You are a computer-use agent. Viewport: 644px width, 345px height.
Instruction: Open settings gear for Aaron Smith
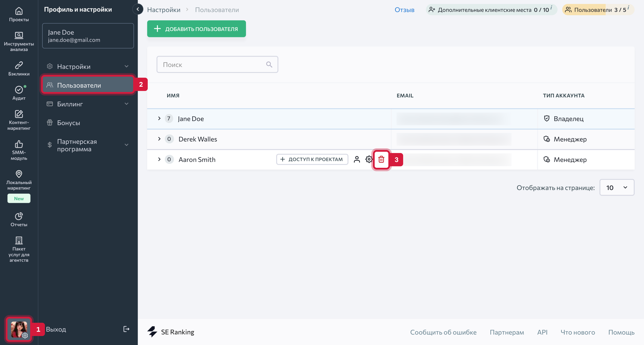(x=369, y=159)
